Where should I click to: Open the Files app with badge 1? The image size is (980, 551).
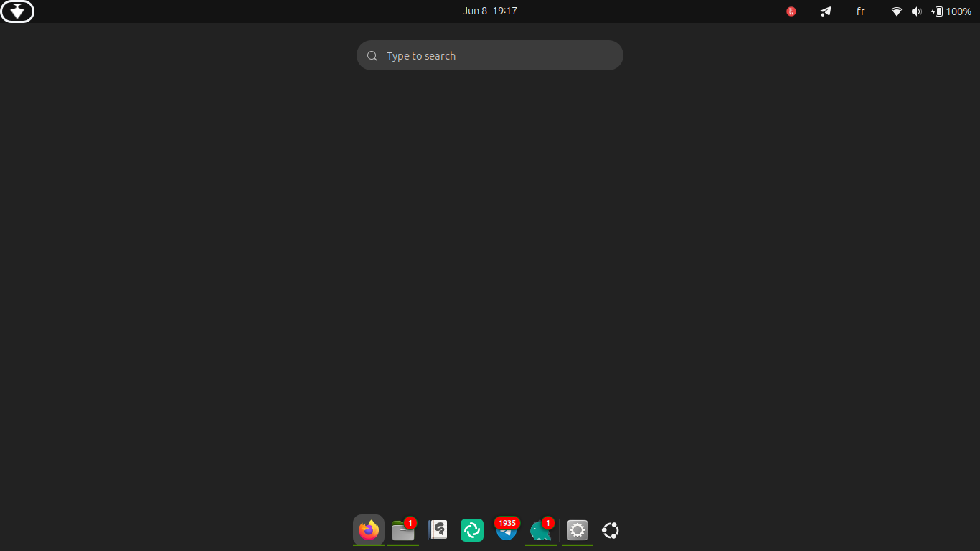(403, 530)
